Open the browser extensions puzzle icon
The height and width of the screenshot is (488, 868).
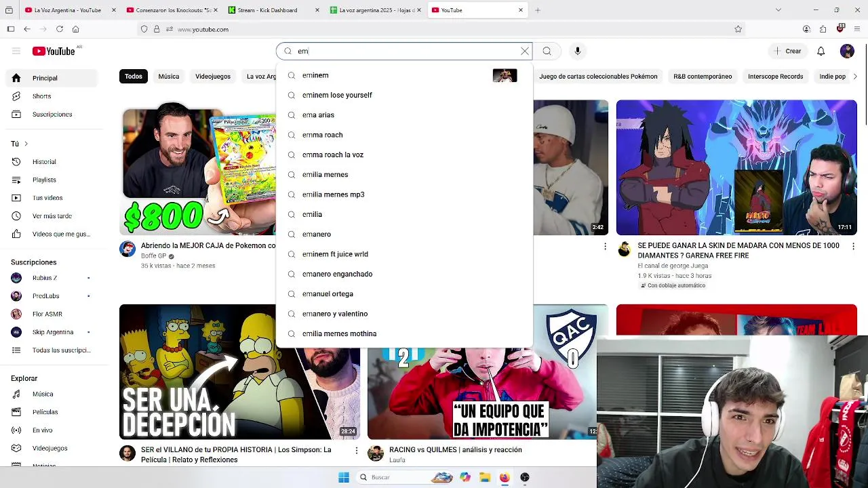823,29
